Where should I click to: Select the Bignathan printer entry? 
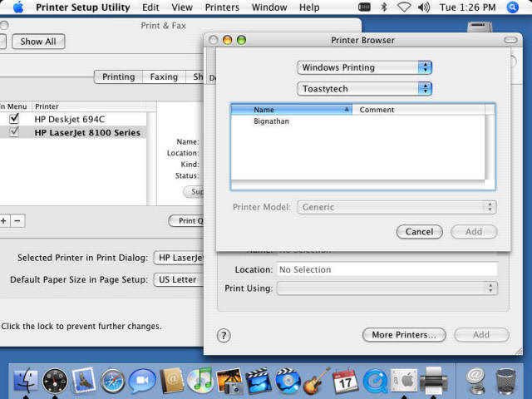[271, 121]
